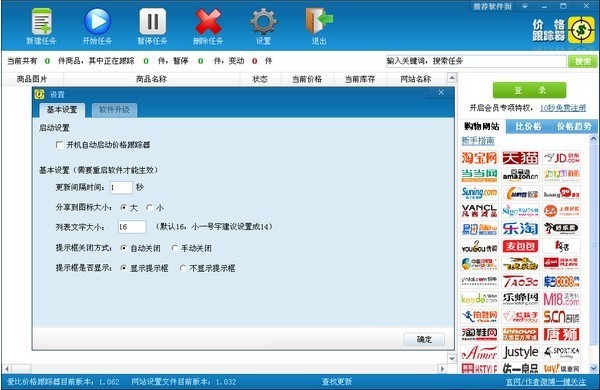Click the 确定 confirm button
Viewport: 600px width, 390px height.
[x=424, y=339]
